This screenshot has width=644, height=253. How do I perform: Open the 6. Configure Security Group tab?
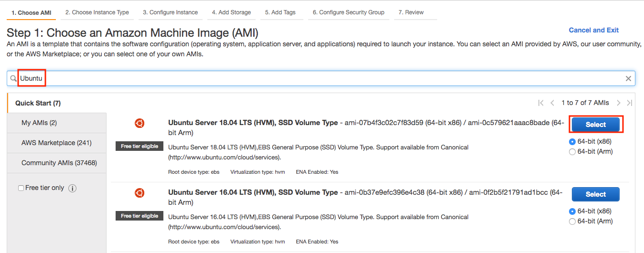coord(348,12)
